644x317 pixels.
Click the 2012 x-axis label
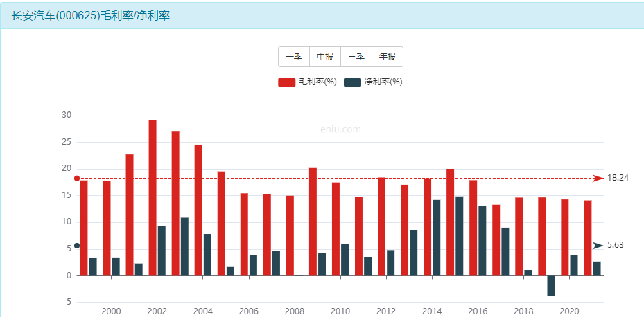point(387,311)
